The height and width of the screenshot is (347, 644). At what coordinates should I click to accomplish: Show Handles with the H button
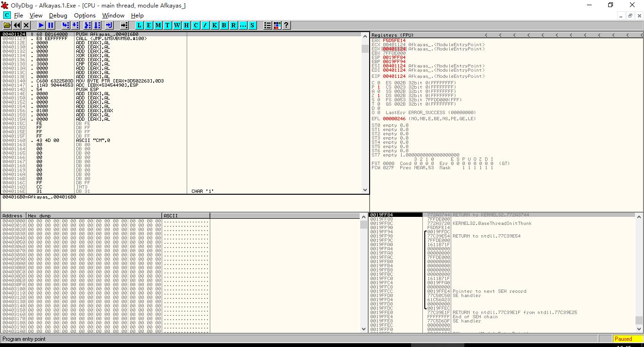187,25
